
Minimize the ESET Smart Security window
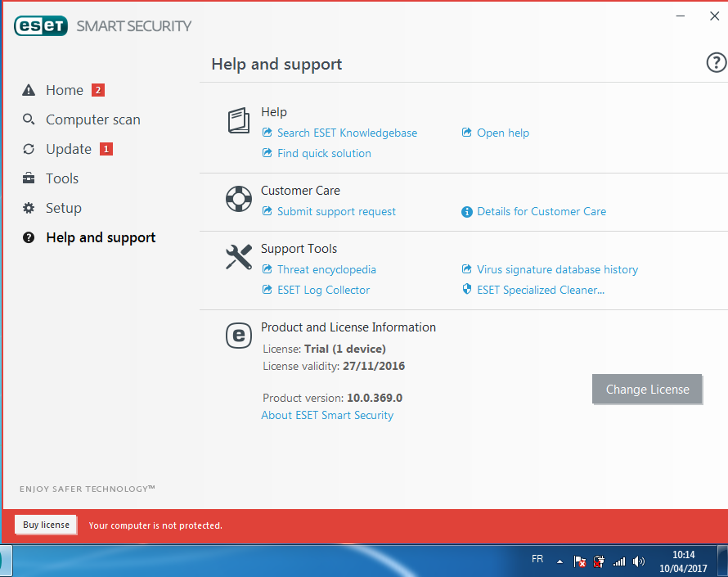click(x=681, y=16)
